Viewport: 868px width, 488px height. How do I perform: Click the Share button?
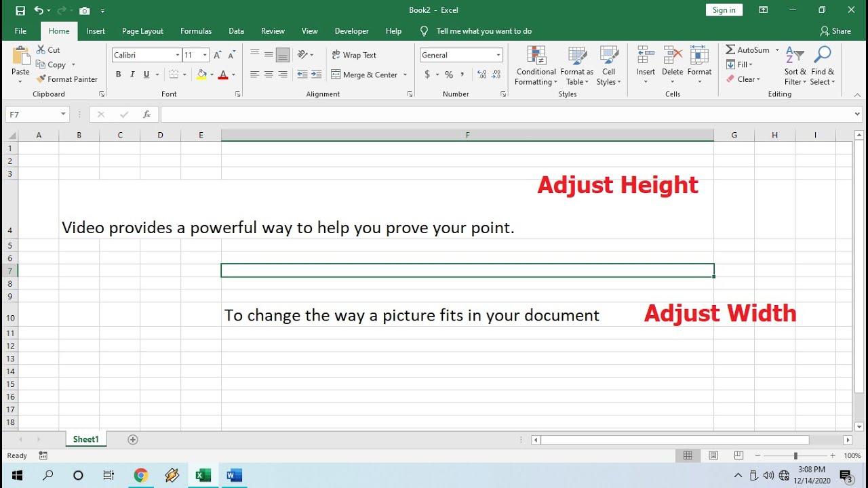[835, 31]
